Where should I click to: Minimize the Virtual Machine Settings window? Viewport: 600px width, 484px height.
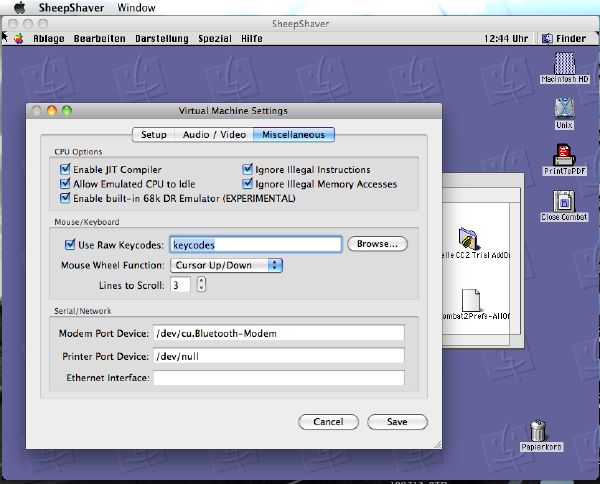(x=52, y=111)
